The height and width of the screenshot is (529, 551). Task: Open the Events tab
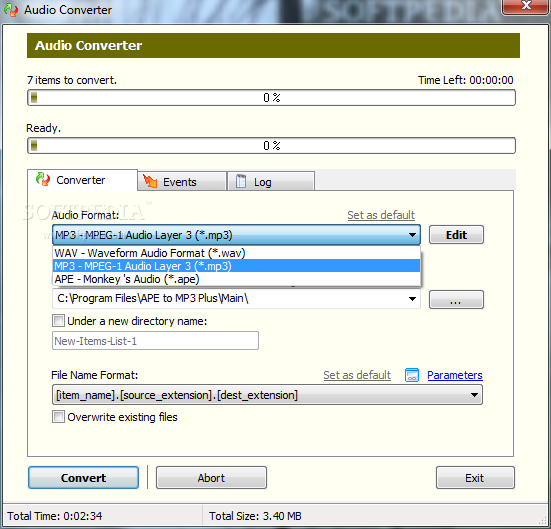[182, 182]
